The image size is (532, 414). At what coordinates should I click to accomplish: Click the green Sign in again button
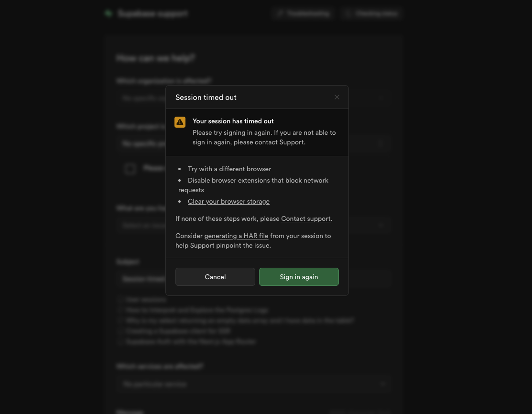(299, 277)
